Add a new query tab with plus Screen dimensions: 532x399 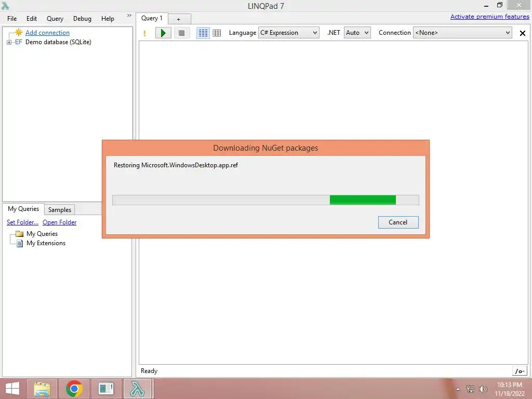(x=179, y=19)
